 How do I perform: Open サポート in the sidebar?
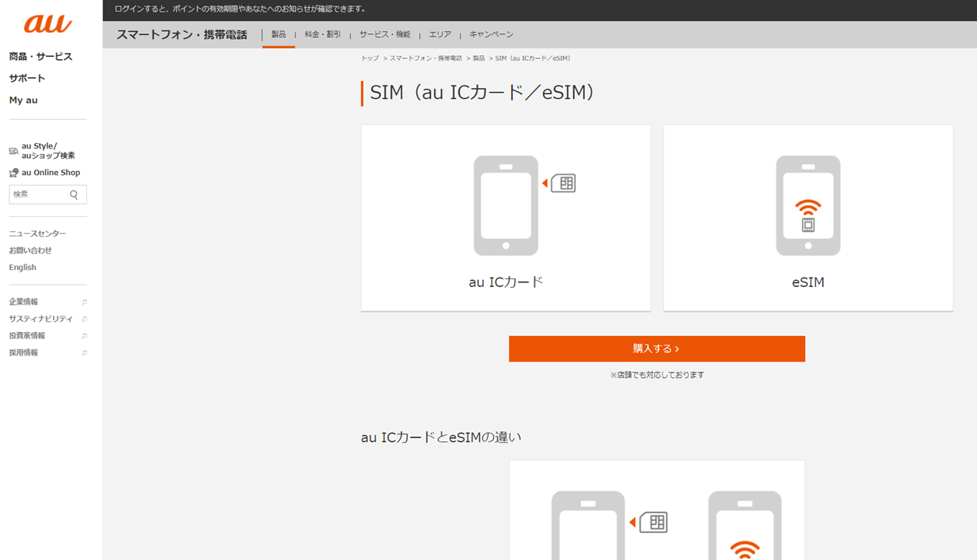[27, 79]
